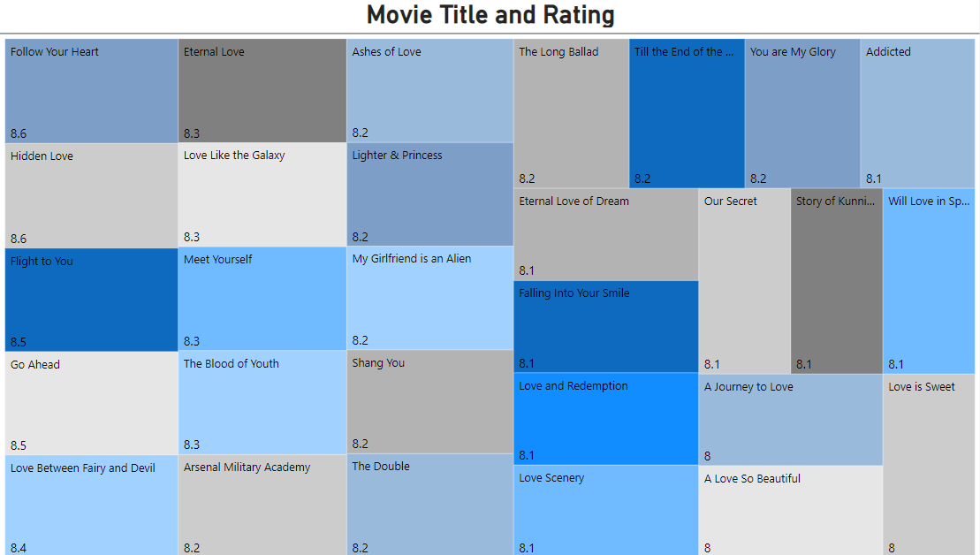Image resolution: width=980 pixels, height=555 pixels.
Task: Select the Ashes of Love tile
Action: click(429, 90)
